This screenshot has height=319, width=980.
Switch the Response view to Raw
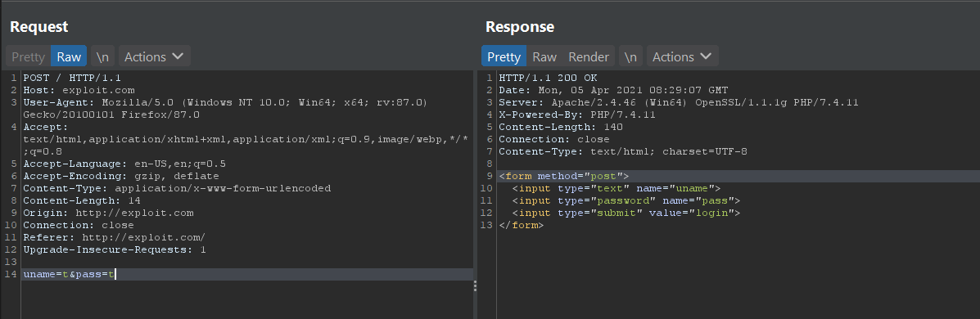544,56
